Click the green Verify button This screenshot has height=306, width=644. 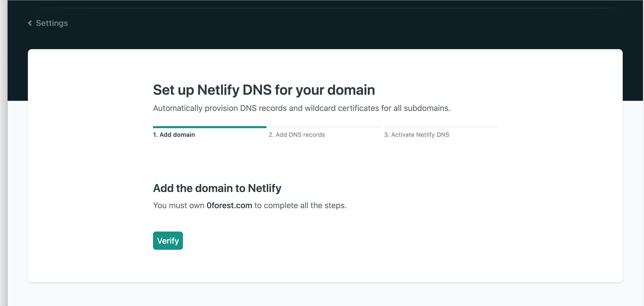point(168,240)
